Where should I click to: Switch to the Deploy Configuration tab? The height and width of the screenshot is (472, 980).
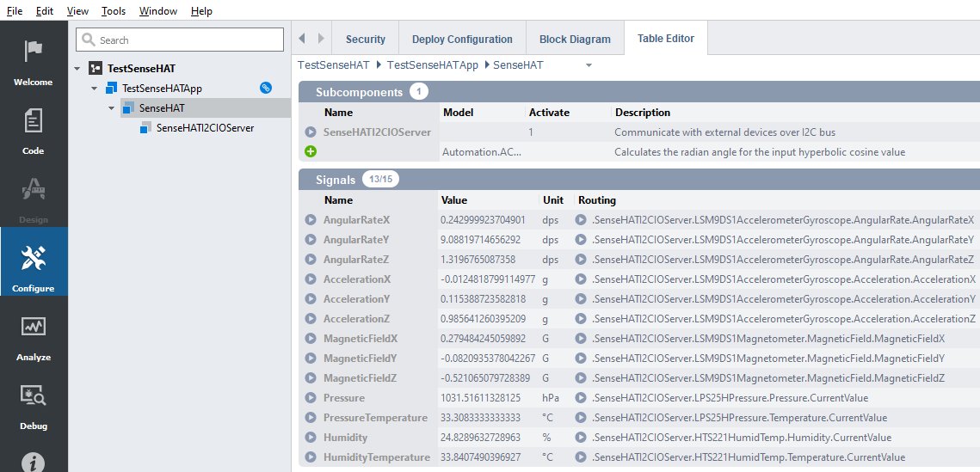tap(463, 39)
